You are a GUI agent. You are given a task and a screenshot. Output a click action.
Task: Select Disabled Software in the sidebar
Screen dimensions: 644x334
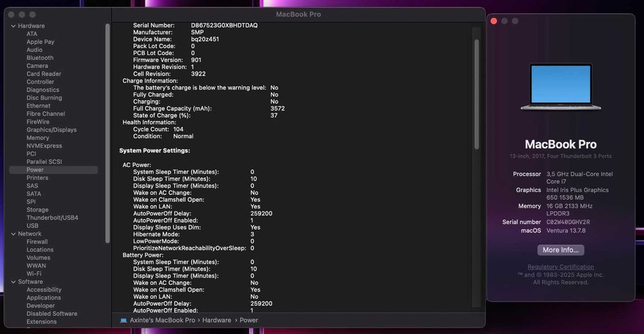click(52, 314)
